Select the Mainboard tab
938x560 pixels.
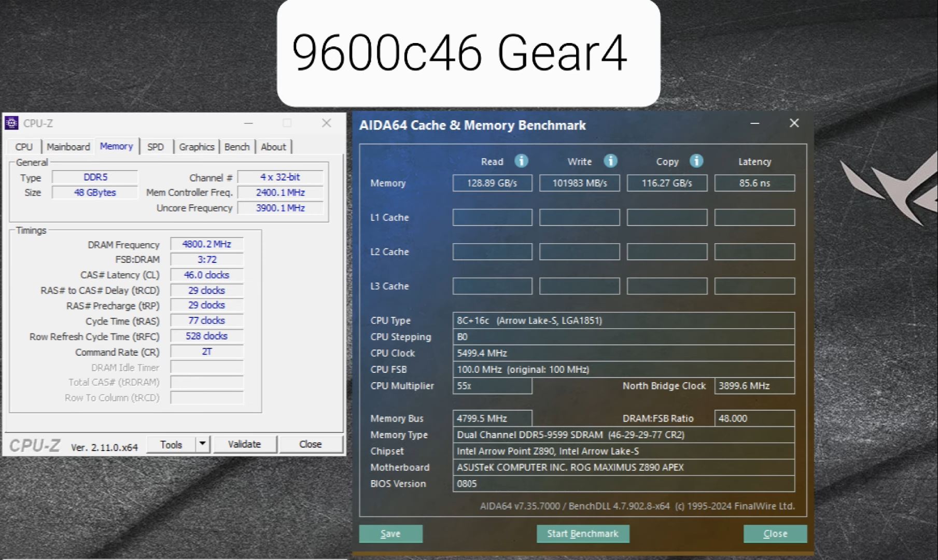tap(68, 147)
